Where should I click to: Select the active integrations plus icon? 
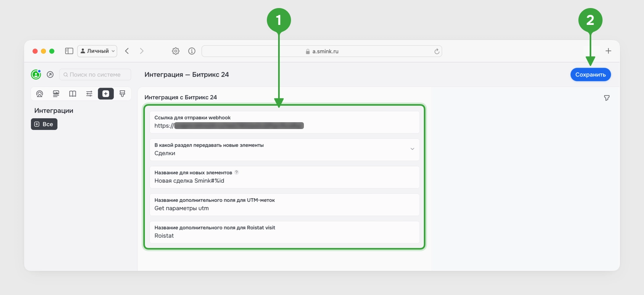tap(106, 94)
